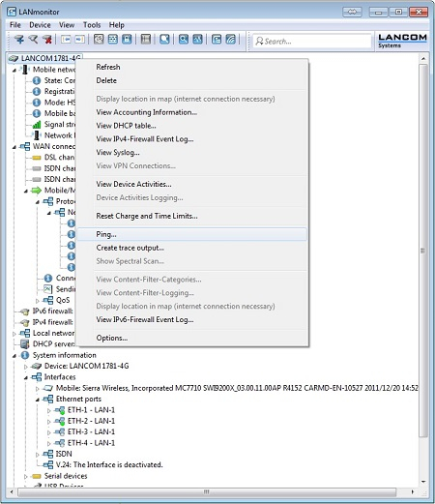435x504 pixels.
Task: Expand the ISDN interface node
Action: [x=38, y=455]
